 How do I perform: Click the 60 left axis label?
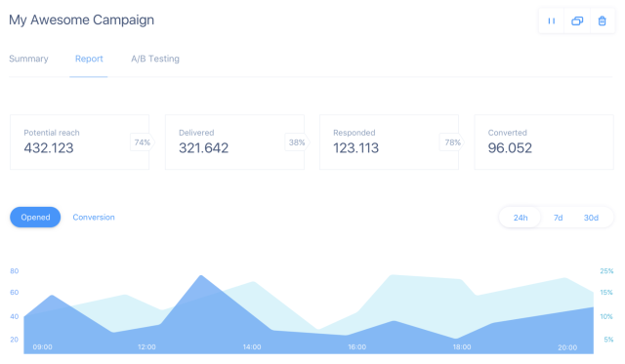coord(15,293)
